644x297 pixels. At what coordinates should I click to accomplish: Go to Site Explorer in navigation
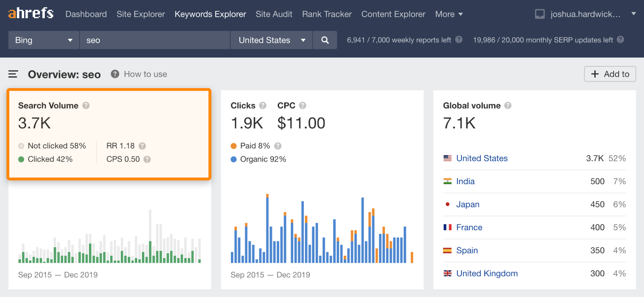pyautogui.click(x=141, y=14)
